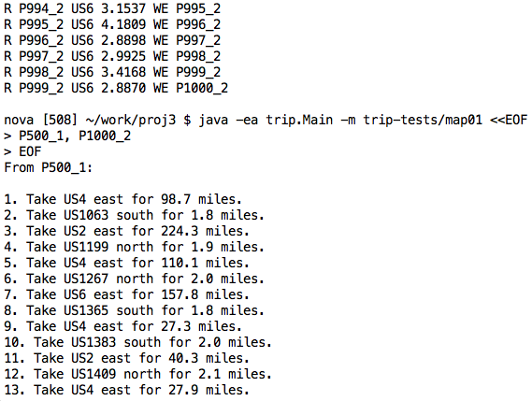Click step 4, Take US1199 north
The height and width of the screenshot is (401, 532).
pyautogui.click(x=134, y=247)
